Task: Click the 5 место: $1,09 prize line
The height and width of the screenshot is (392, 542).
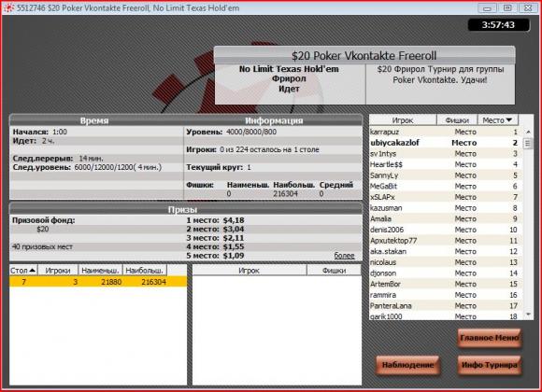Action: tap(215, 256)
